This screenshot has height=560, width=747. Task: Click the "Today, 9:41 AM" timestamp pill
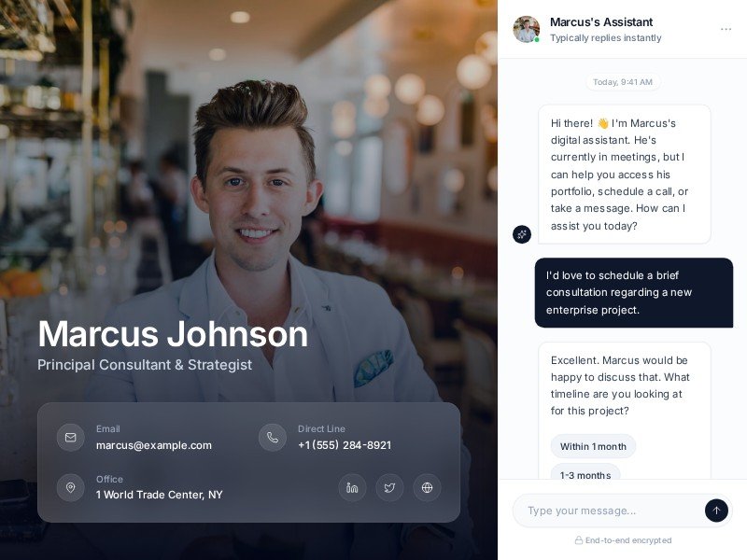[622, 82]
